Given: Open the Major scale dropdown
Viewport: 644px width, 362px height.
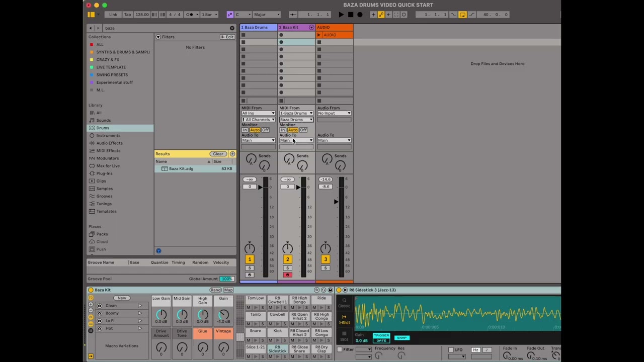Looking at the screenshot, I should coord(266,15).
